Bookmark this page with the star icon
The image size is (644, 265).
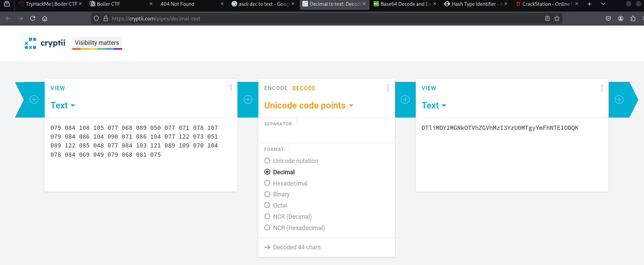[557, 19]
